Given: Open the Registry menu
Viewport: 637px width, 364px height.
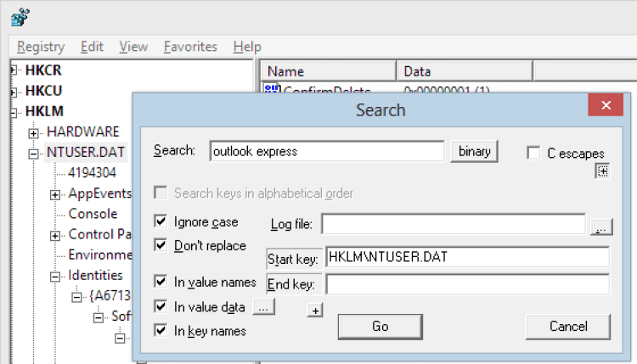Looking at the screenshot, I should click(41, 47).
